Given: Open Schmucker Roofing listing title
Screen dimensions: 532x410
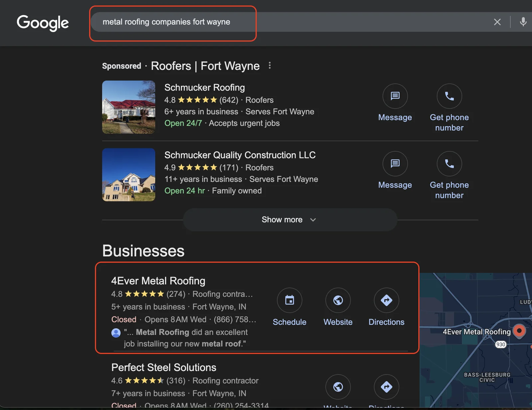Looking at the screenshot, I should point(204,88).
